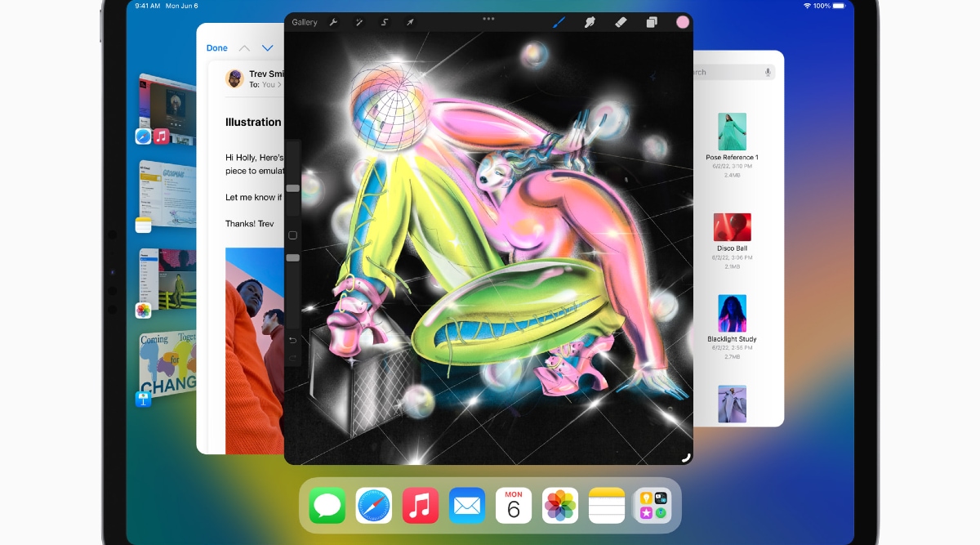Select the Transform arrow tool
This screenshot has height=545, width=980.
click(409, 22)
